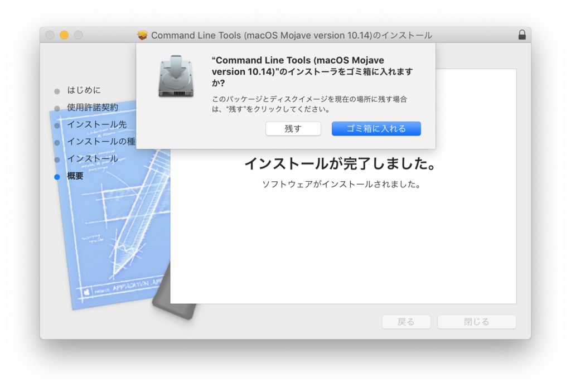This screenshot has width=571, height=392.
Task: Click the dialog question about ゴミ箱
Action: (312, 71)
